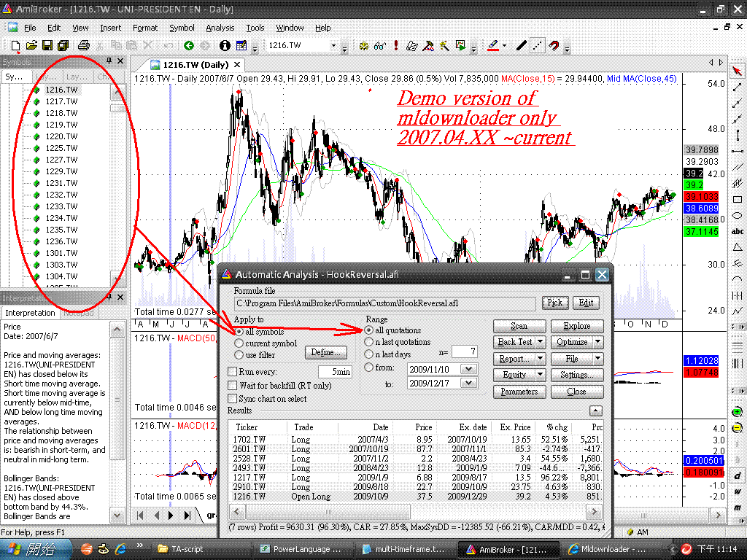Open the Equity dropdown arrow

tap(541, 375)
